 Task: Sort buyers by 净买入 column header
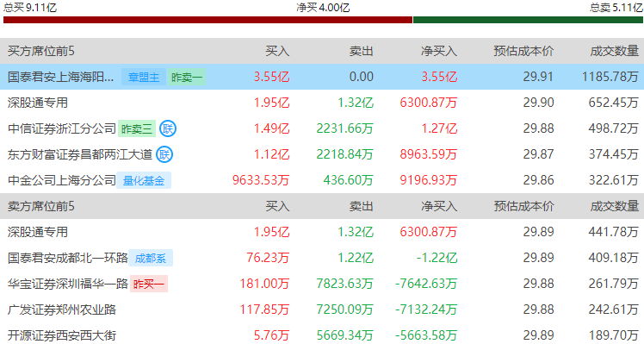439,51
